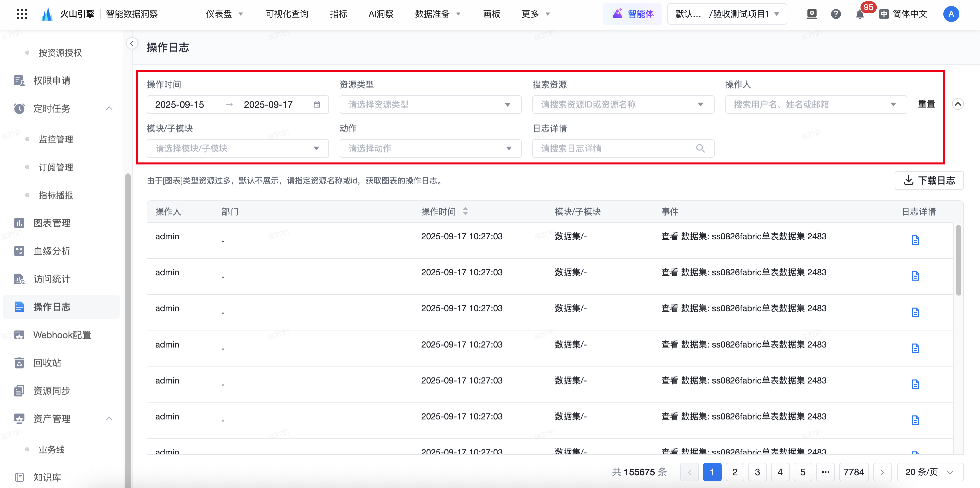Viewport: 980px width, 488px height.
Task: Click the notification bell icon
Action: [859, 14]
